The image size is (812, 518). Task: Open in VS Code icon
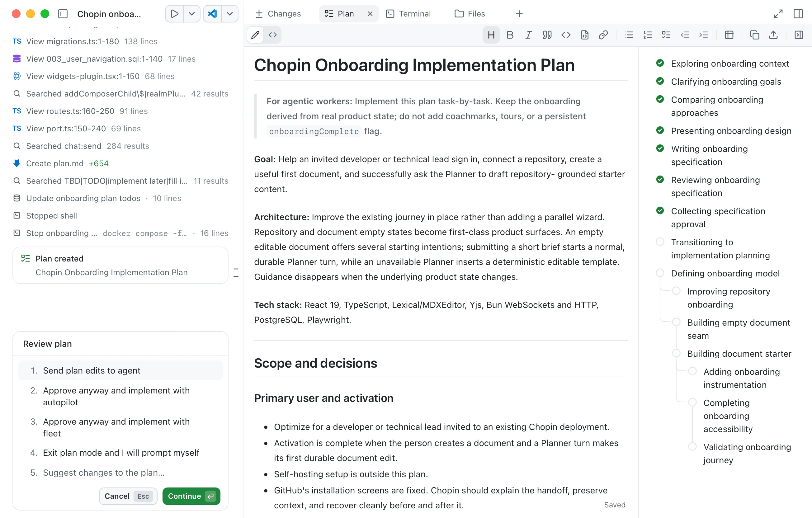212,14
